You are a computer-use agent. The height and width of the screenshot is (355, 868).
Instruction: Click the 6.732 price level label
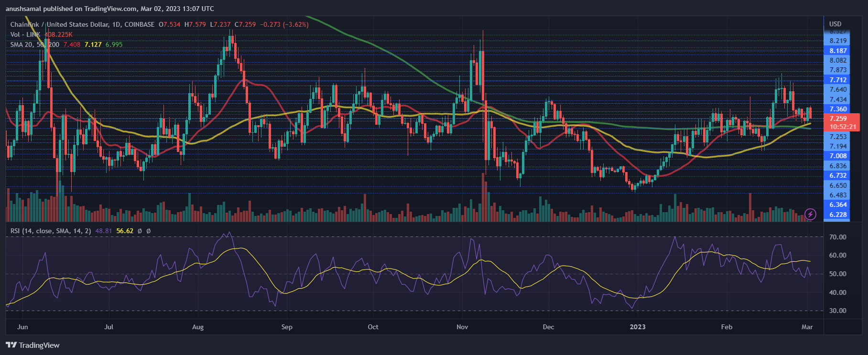point(838,175)
